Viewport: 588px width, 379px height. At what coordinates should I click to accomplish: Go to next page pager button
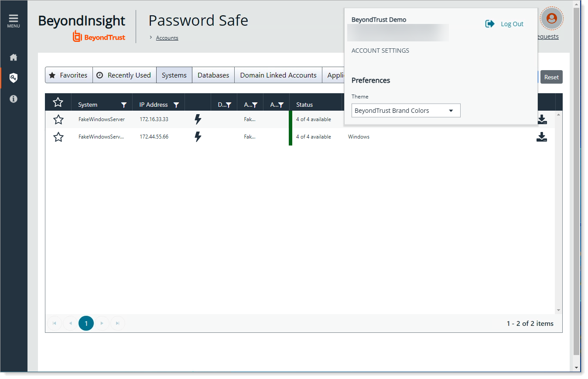[x=102, y=323]
